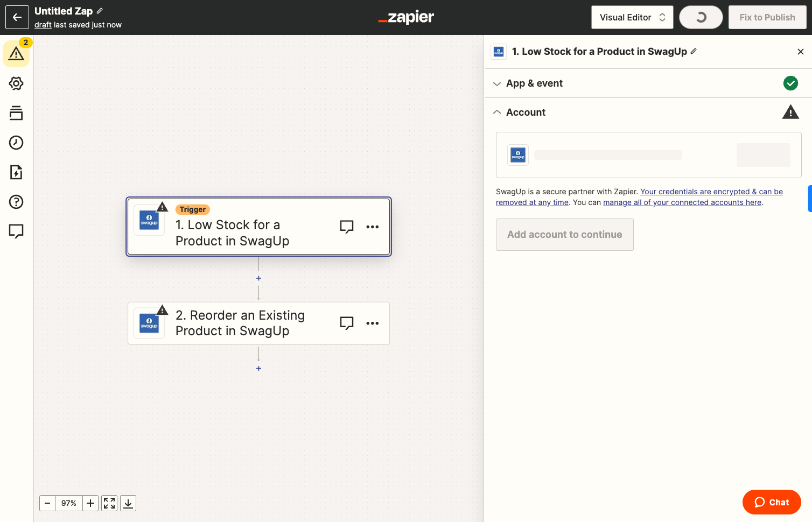812x522 pixels.
Task: Toggle the Zap on/off switch
Action: pos(701,17)
